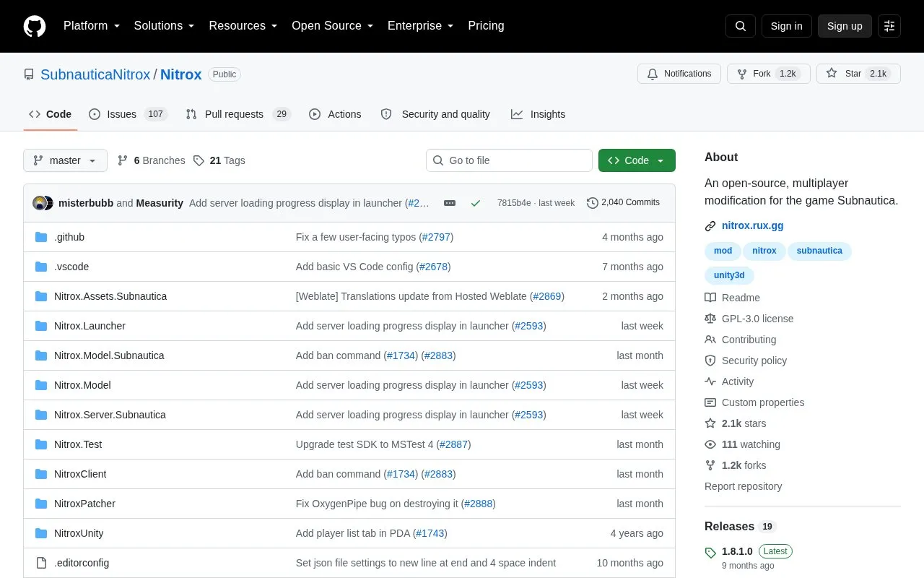Select the subnautica topic tag
The width and height of the screenshot is (924, 578).
tap(819, 251)
